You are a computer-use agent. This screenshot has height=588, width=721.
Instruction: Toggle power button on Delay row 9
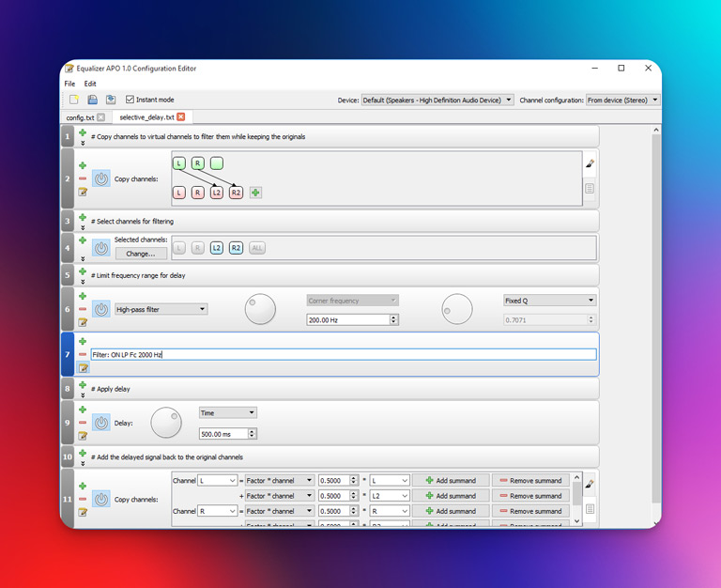101,423
